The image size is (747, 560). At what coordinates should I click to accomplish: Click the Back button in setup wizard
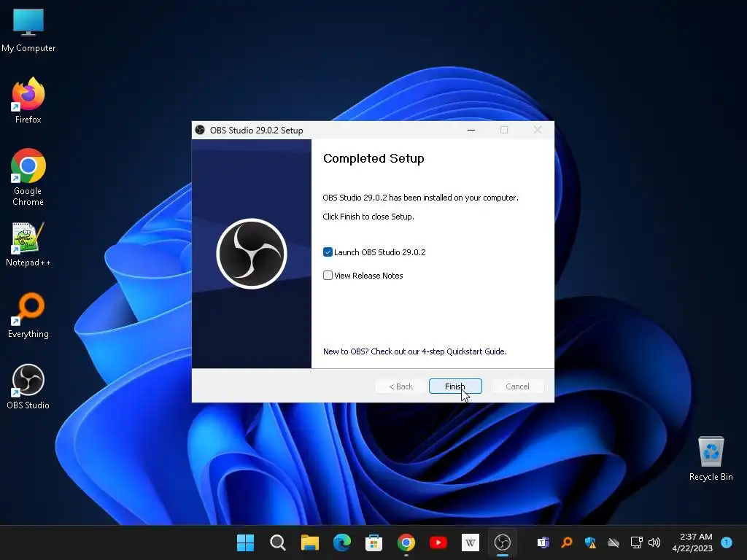pyautogui.click(x=400, y=386)
